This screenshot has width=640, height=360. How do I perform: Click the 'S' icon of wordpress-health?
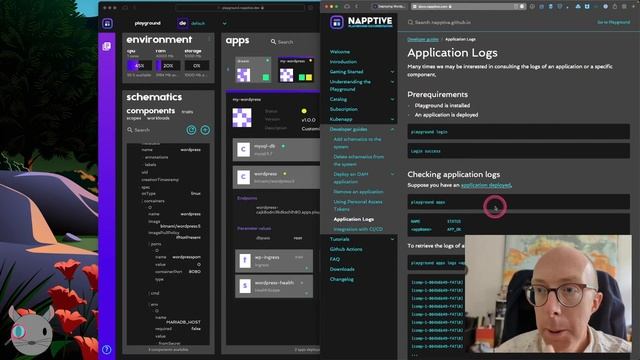point(245,286)
